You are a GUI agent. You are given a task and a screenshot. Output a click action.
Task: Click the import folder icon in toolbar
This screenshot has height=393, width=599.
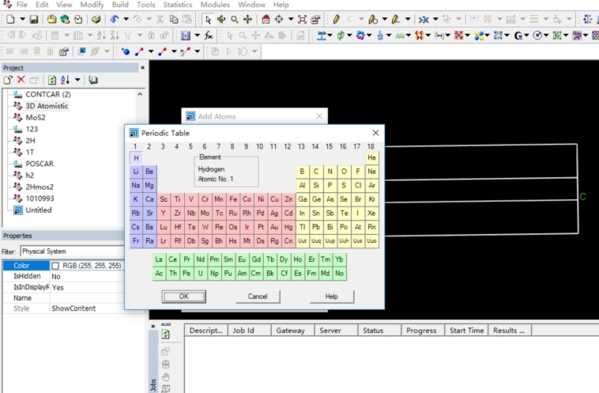click(52, 19)
